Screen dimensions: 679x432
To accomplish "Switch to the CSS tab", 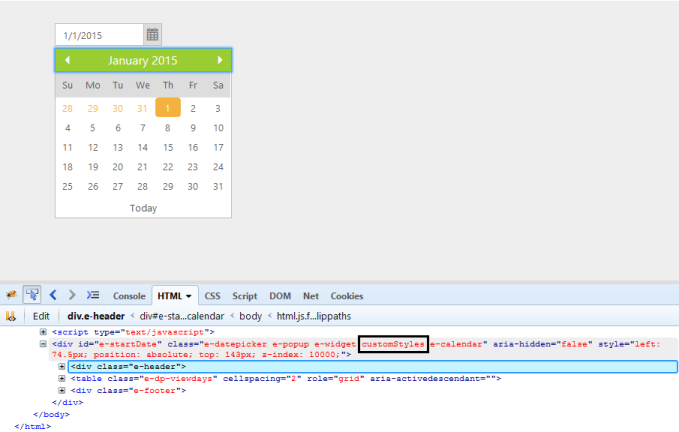I will click(212, 296).
